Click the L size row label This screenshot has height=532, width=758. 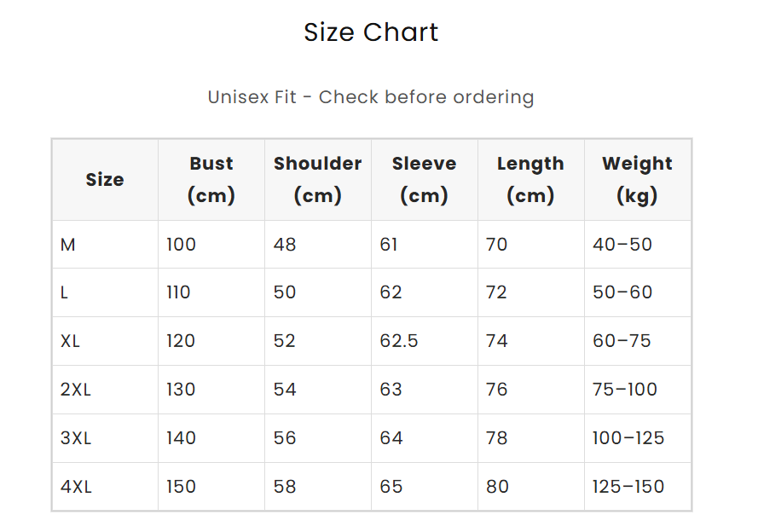click(x=65, y=292)
